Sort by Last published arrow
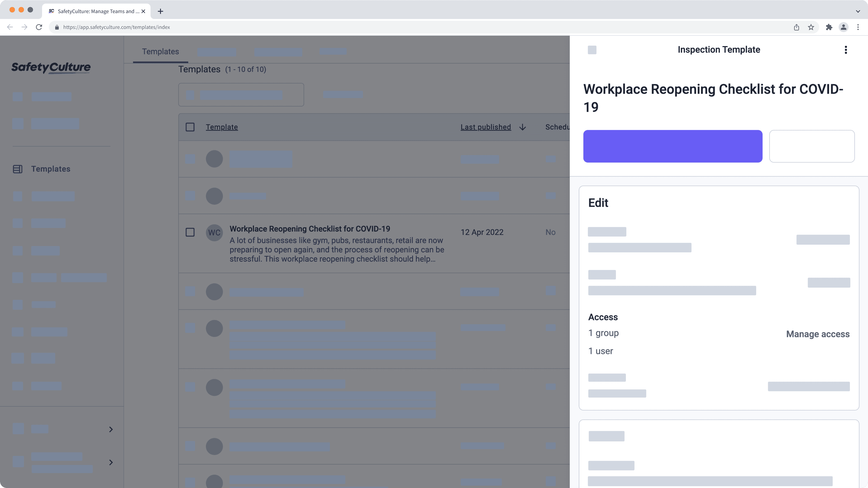This screenshot has height=488, width=868. pyautogui.click(x=523, y=127)
